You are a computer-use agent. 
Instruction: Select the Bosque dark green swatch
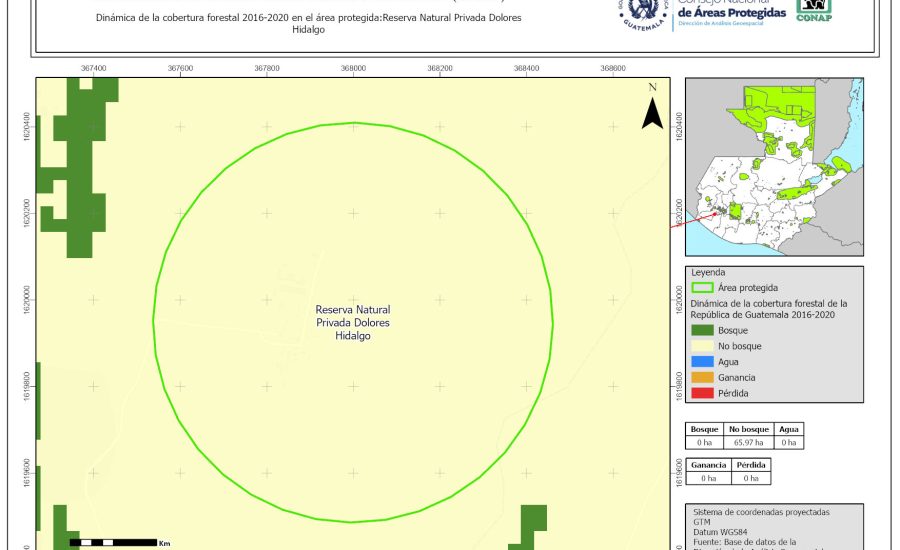(x=703, y=330)
